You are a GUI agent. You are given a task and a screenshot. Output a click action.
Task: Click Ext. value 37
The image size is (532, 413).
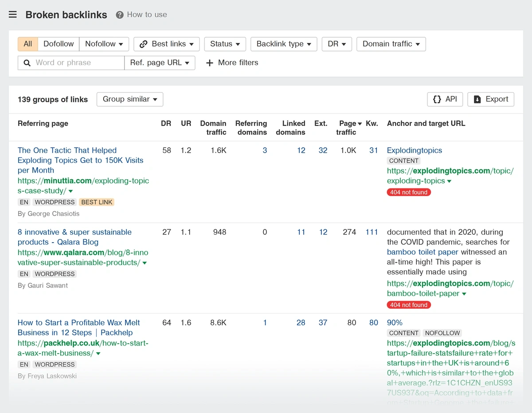pyautogui.click(x=323, y=323)
